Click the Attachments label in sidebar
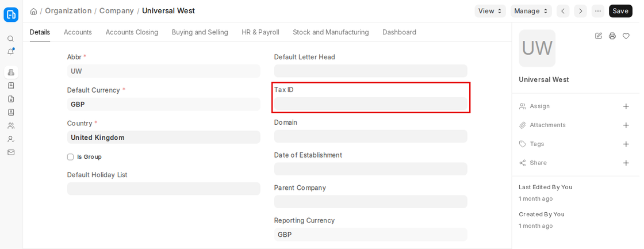 tap(547, 125)
